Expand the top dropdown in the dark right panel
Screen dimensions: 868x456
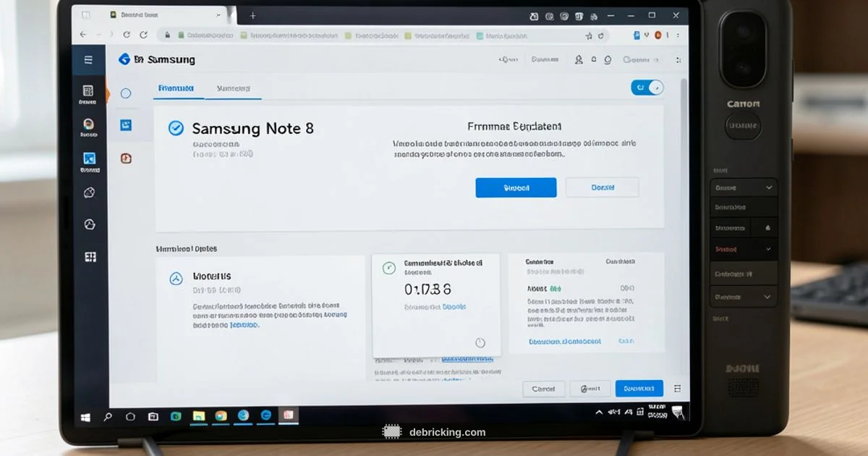(x=744, y=187)
